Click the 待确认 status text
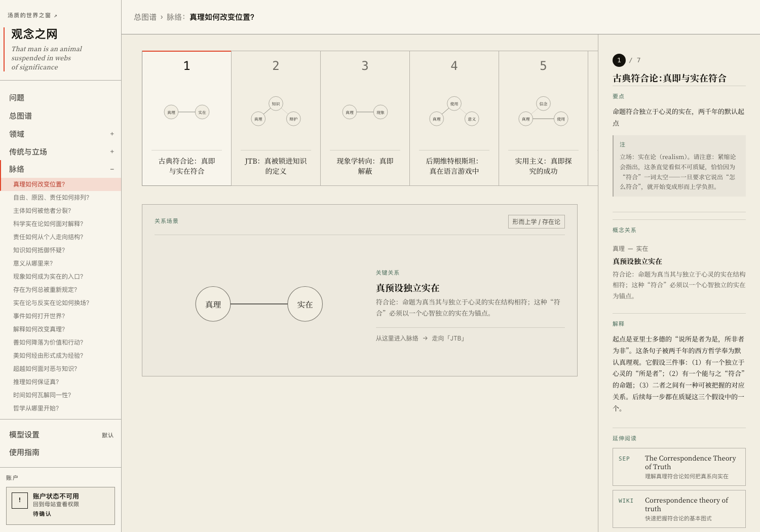Screen dimensions: 760x532 point(42,514)
